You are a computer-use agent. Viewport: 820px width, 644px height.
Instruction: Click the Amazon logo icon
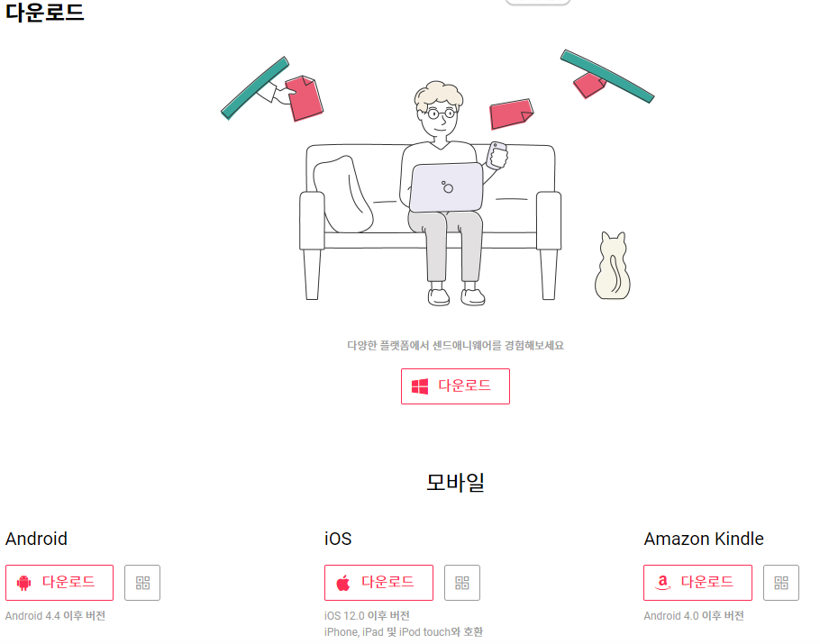pyautogui.click(x=662, y=583)
